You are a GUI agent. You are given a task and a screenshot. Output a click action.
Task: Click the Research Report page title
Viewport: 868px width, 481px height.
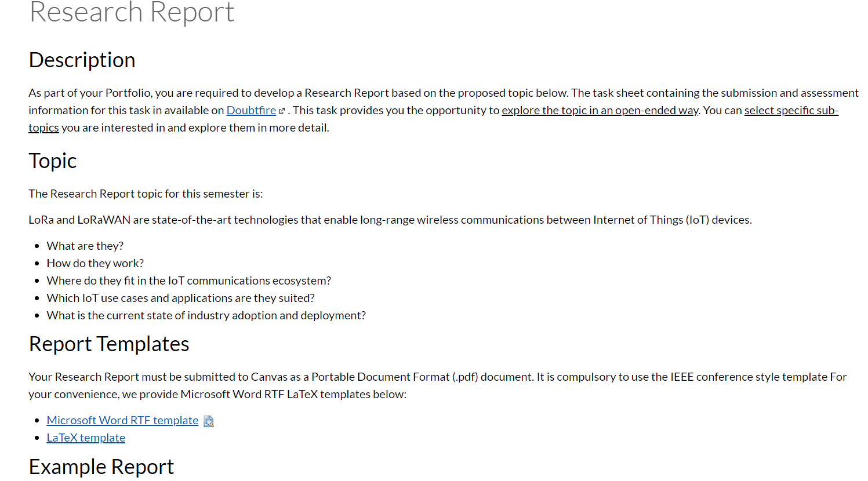[x=132, y=12]
